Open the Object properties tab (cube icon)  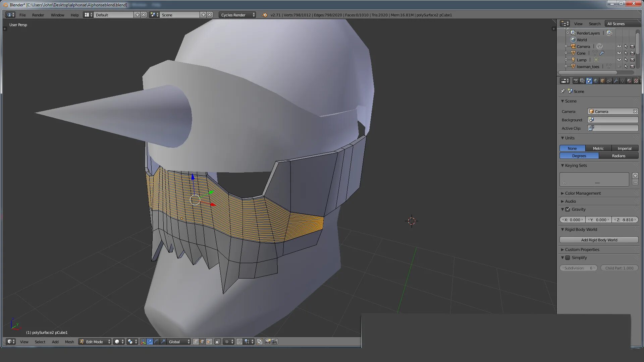602,81
